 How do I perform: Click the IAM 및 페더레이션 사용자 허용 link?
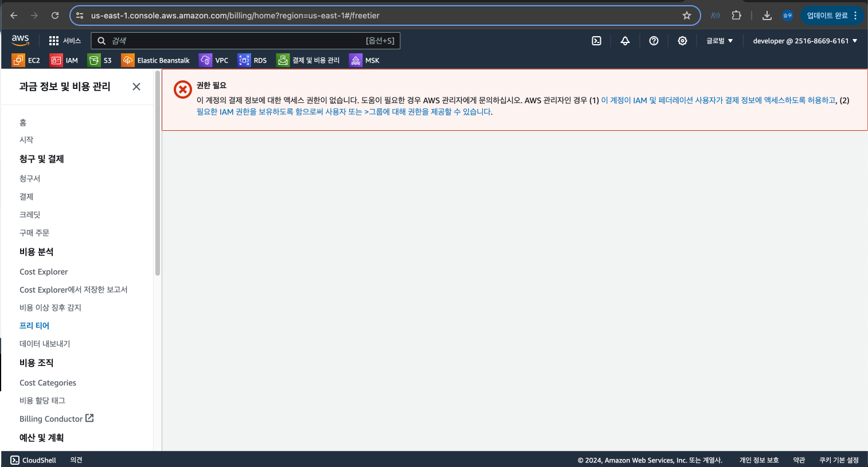(718, 100)
